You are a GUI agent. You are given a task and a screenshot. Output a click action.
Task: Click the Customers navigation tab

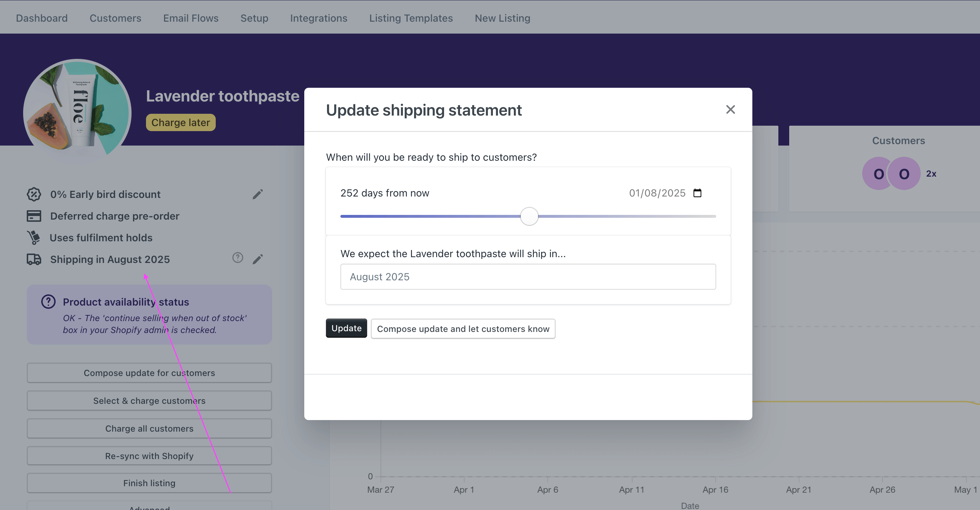click(x=115, y=17)
